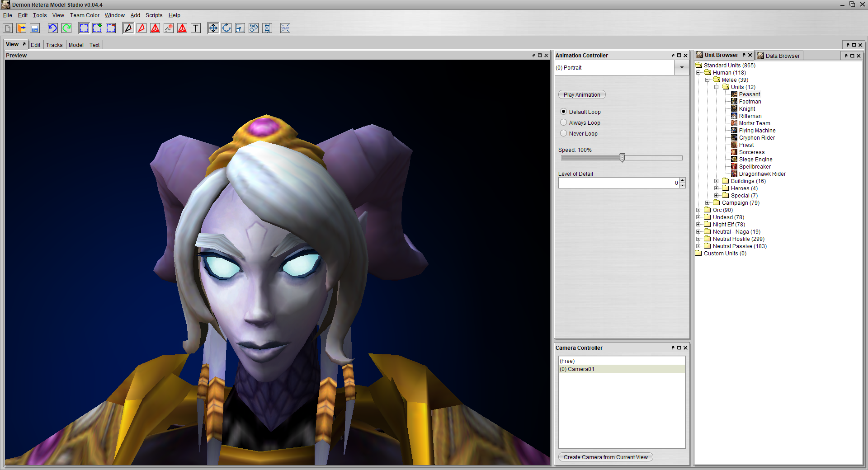Select the red outline face selection icon
The width and height of the screenshot is (868, 470).
pos(142,28)
